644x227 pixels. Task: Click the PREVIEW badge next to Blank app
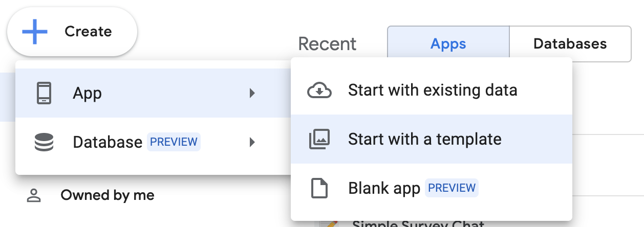pyautogui.click(x=452, y=188)
